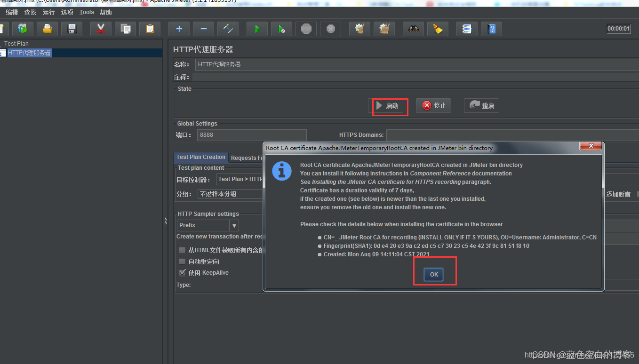
Task: Click the Reset Search broom icon
Action: click(x=438, y=29)
